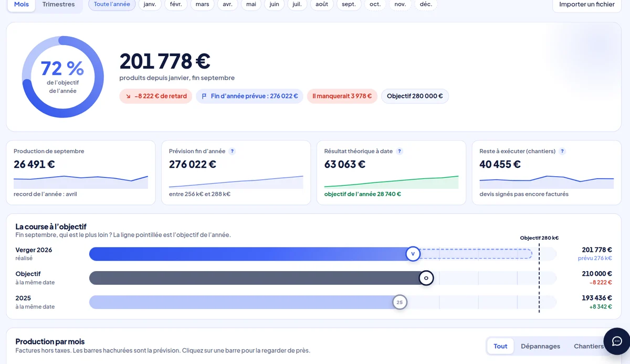The width and height of the screenshot is (630, 364).
Task: Switch view to Trimestres
Action: pos(59,4)
